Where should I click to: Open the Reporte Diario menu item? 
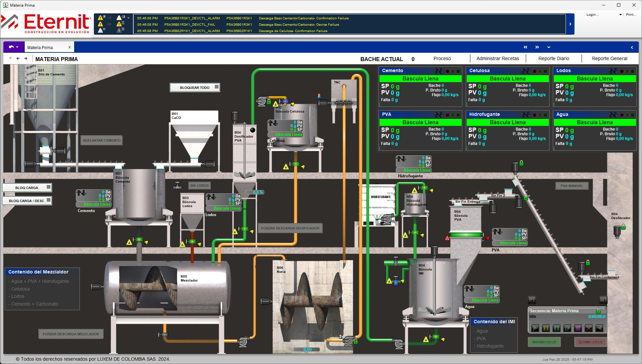pyautogui.click(x=553, y=58)
